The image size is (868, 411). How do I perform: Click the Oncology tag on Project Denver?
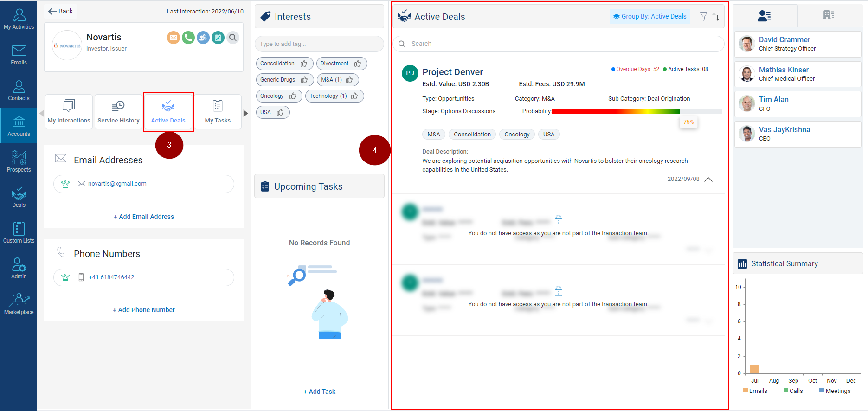coord(517,135)
